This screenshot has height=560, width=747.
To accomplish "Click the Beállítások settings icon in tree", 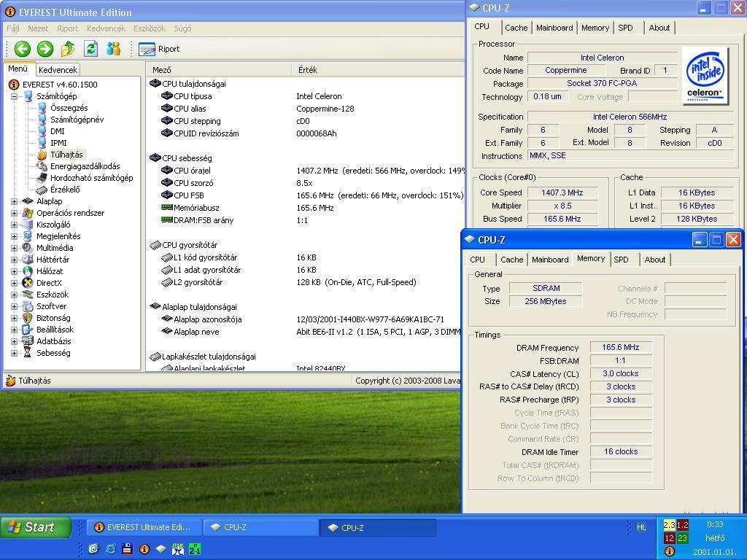I will coord(28,330).
